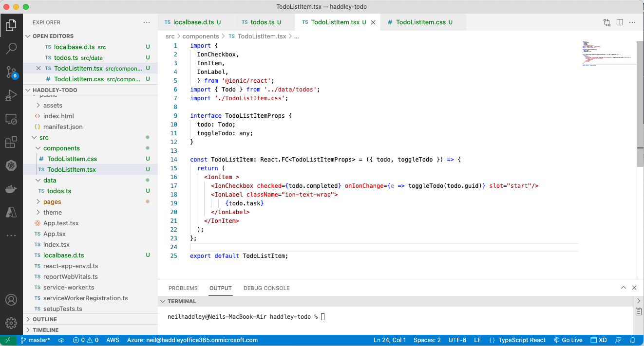Click the Manage gear icon
The image size is (644, 346).
[11, 323]
